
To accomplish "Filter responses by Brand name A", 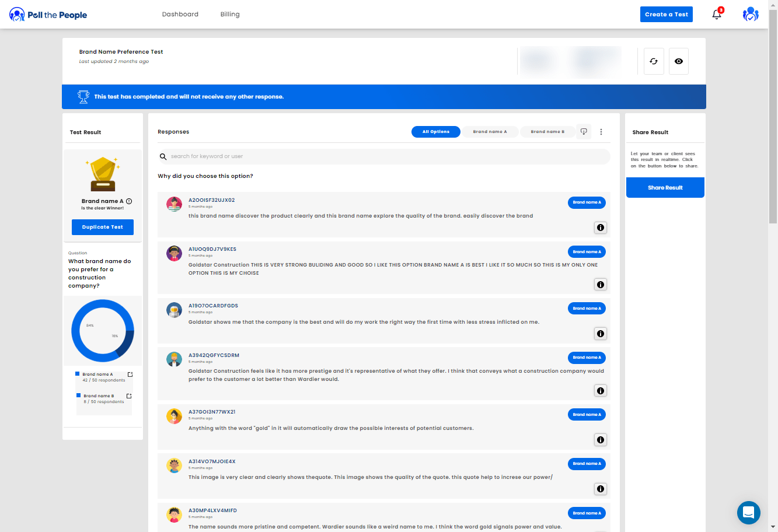I will coord(490,132).
